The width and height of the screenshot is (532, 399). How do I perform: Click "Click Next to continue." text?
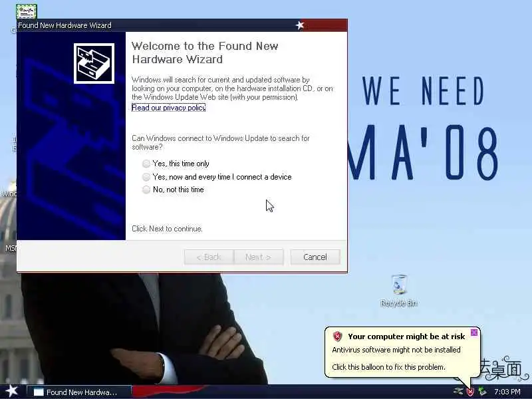click(x=167, y=229)
